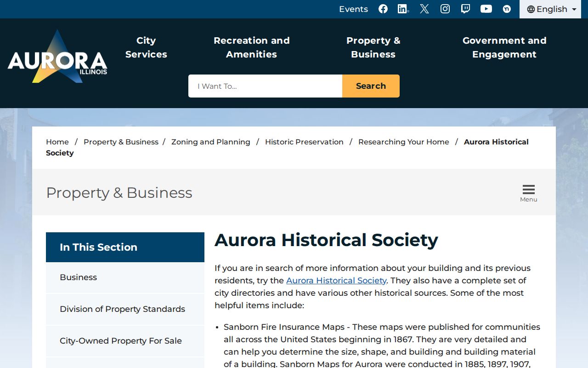Click the large "Aurora Historical Society" page heading
Screen dimensions: 588x368
(x=326, y=240)
